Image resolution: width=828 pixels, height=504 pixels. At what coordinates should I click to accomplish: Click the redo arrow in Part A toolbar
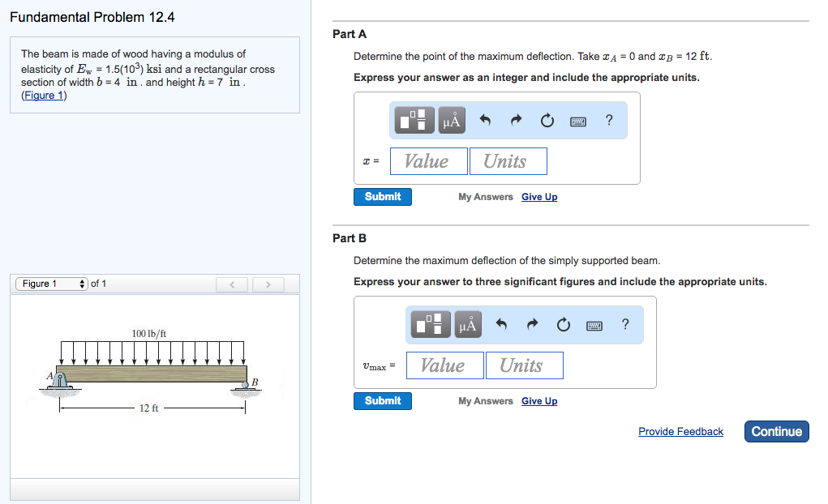(x=515, y=120)
